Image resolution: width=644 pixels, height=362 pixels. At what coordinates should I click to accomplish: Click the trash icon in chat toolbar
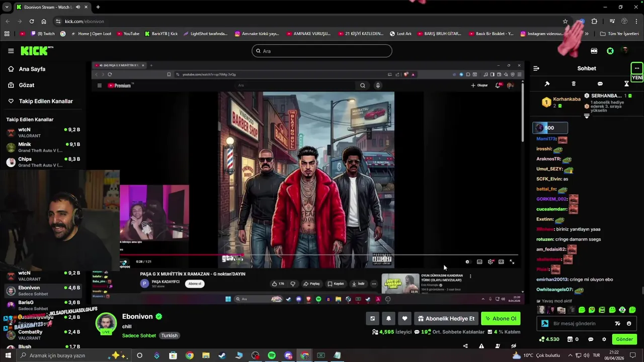pos(574,83)
